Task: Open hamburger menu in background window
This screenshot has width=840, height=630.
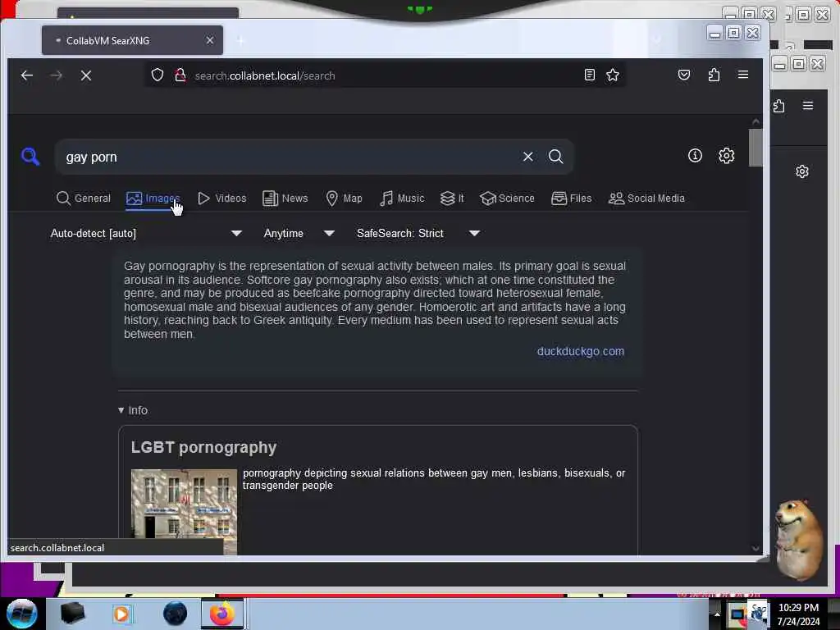Action: pyautogui.click(x=808, y=106)
